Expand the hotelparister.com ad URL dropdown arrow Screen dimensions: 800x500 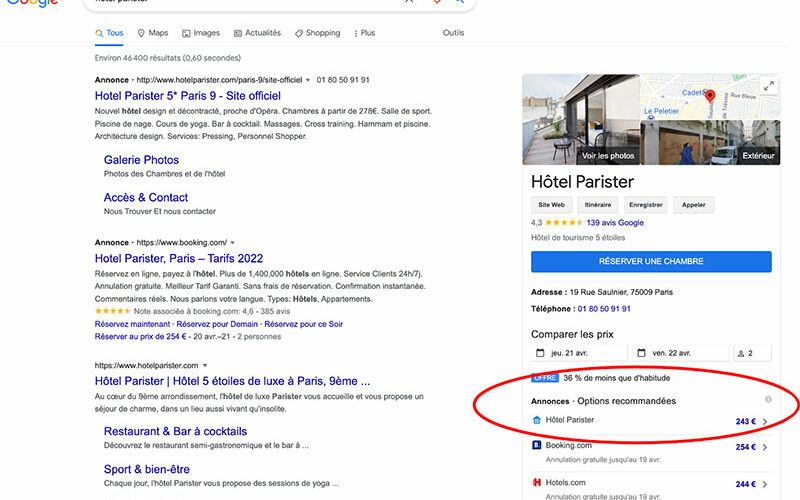[x=309, y=80]
